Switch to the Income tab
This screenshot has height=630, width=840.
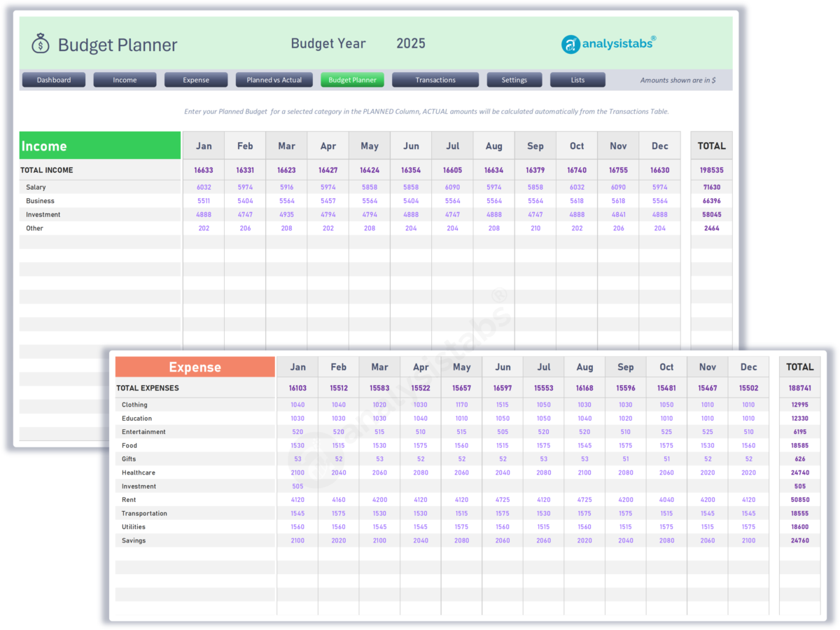[125, 79]
